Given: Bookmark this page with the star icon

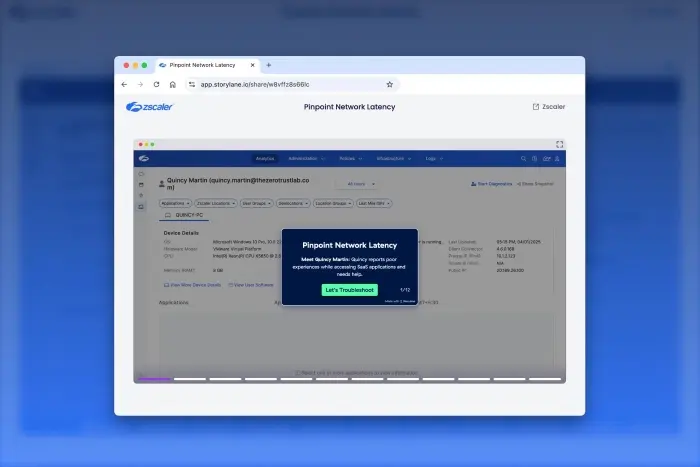Looking at the screenshot, I should pos(389,84).
